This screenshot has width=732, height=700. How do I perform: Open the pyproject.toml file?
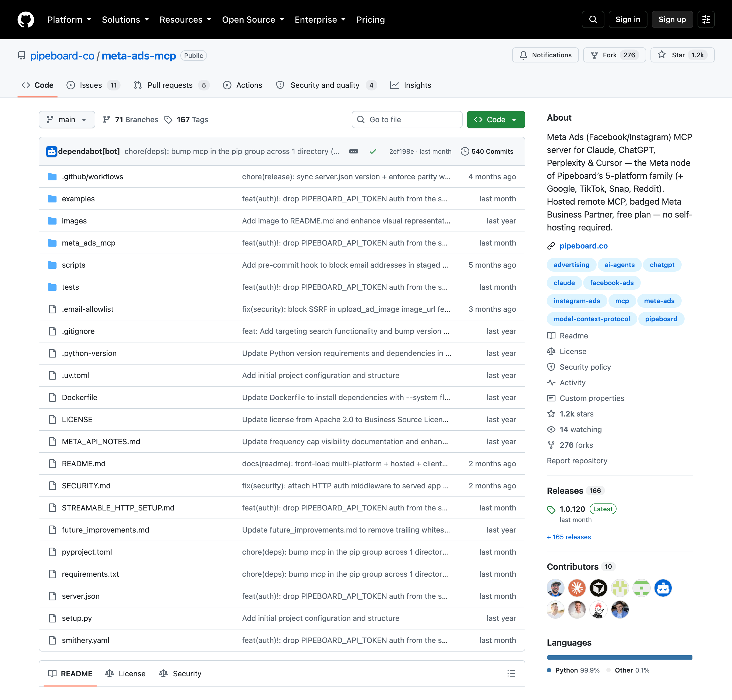point(87,552)
